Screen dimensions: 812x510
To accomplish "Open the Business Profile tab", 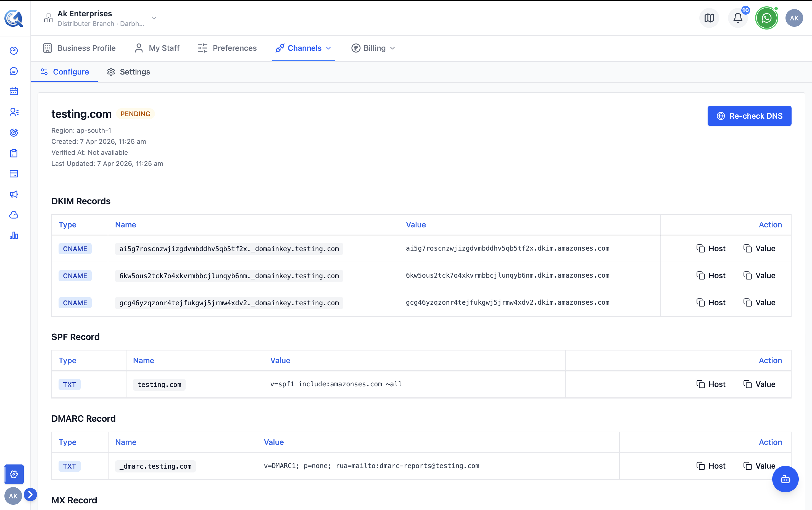I will point(79,48).
